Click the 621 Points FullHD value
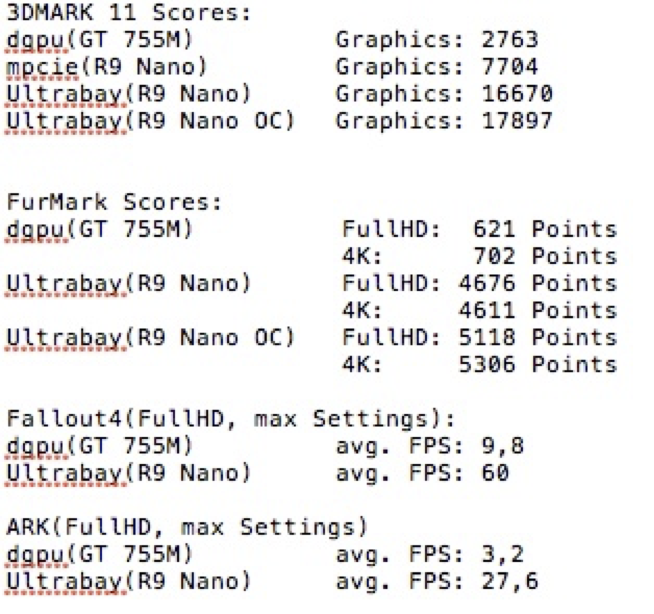 (x=545, y=229)
